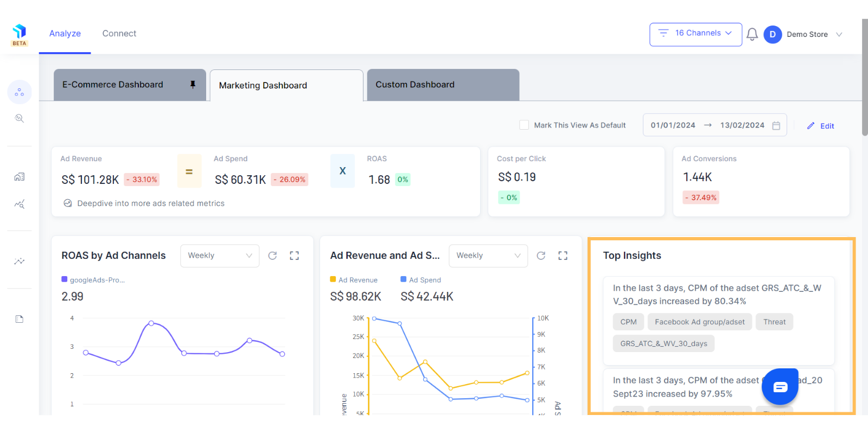The image size is (868, 434).
Task: Click the S$ 42.44K Ad Spend total
Action: tap(427, 297)
